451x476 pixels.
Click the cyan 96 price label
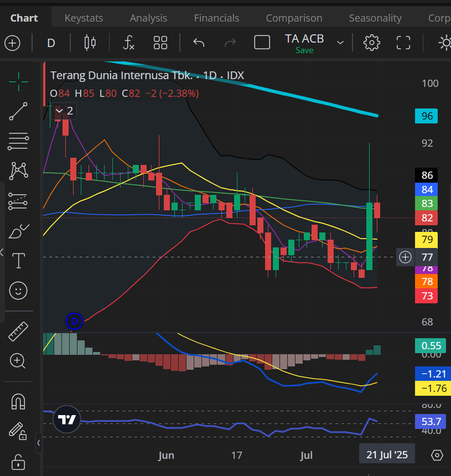click(x=427, y=116)
